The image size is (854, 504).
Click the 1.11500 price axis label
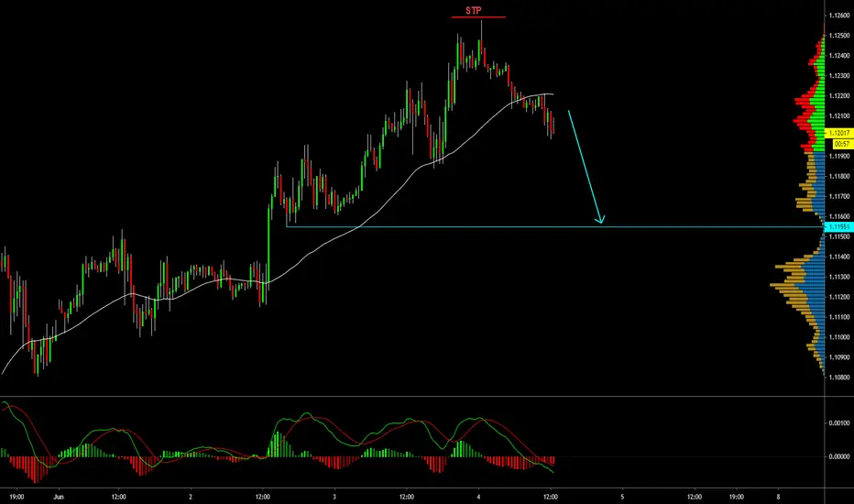839,236
